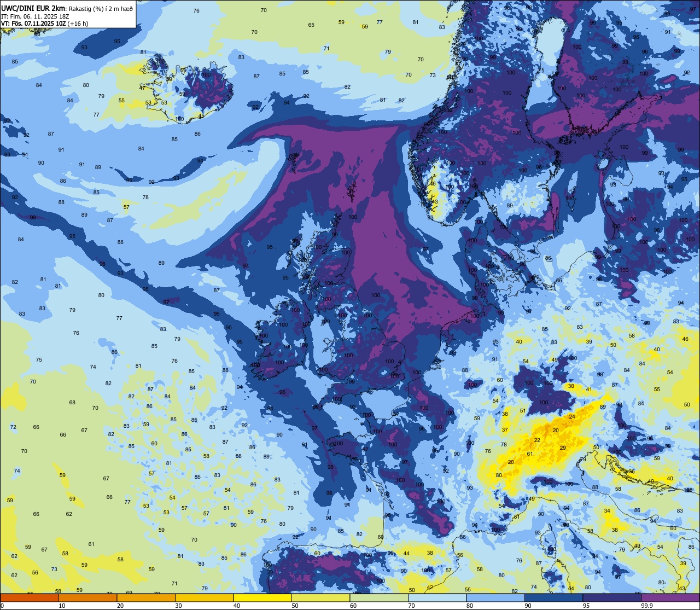Click the "UWC/DINI EUR 2km" title text
This screenshot has width=700, height=610.
pos(33,8)
